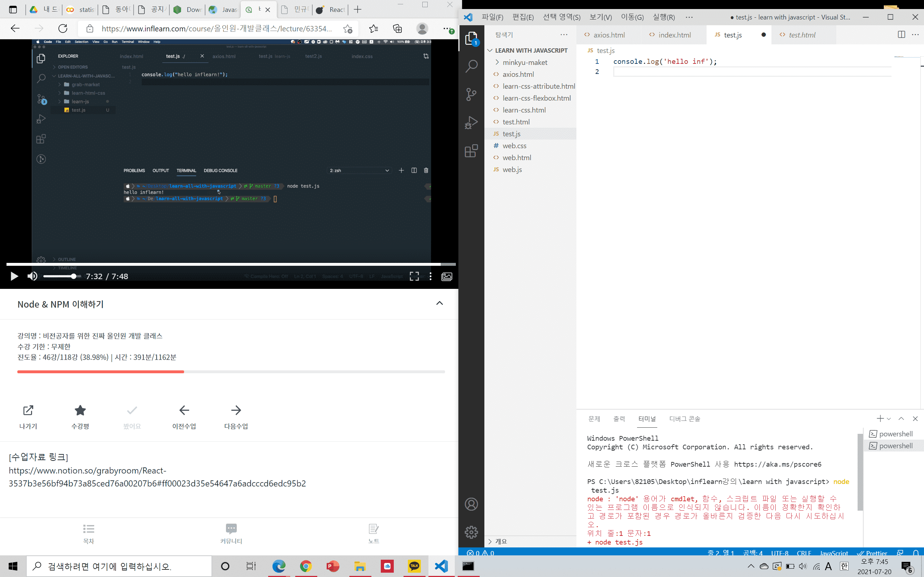This screenshot has height=577, width=924.
Task: Expand the minkyu-maket folder
Action: pos(524,62)
